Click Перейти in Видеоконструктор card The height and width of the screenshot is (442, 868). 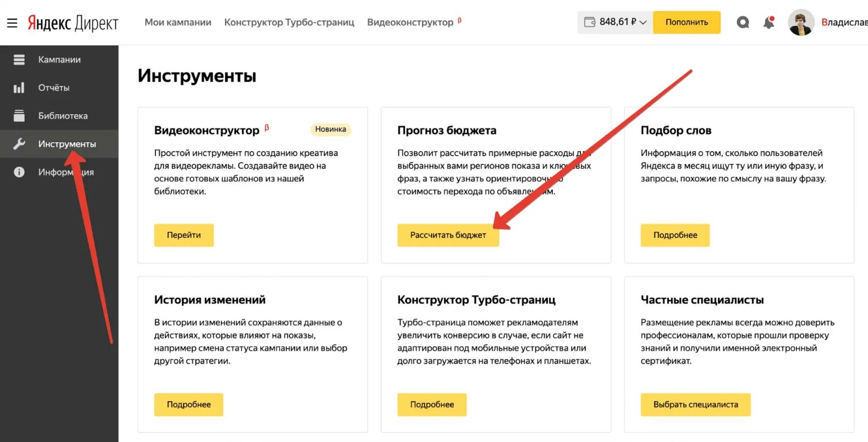[184, 235]
